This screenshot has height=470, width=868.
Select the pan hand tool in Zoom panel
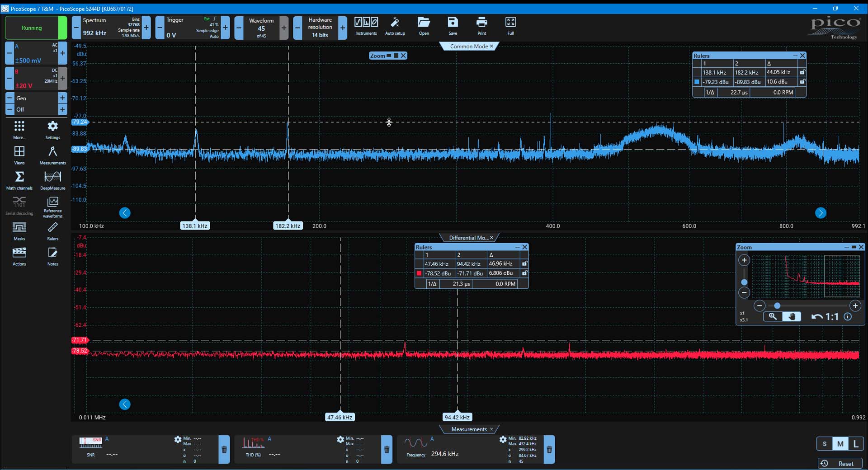[792, 317]
